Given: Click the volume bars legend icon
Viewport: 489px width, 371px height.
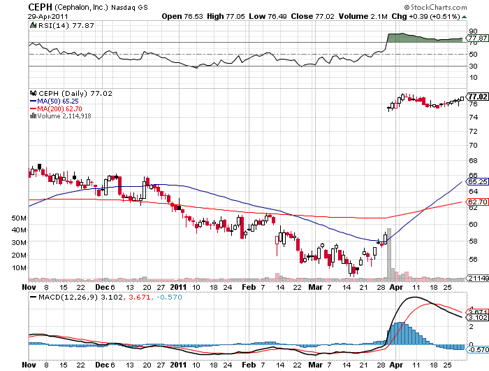Looking at the screenshot, I should tap(33, 116).
